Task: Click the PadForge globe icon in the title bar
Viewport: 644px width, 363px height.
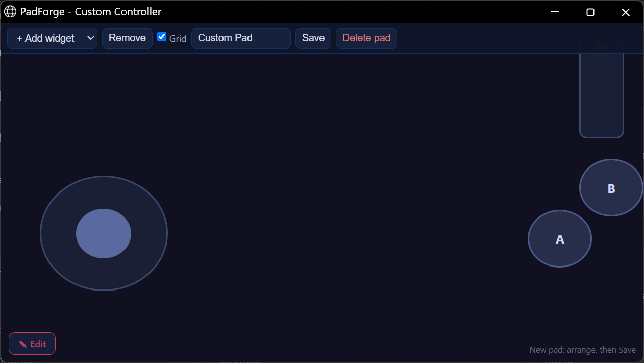Action: [x=10, y=11]
